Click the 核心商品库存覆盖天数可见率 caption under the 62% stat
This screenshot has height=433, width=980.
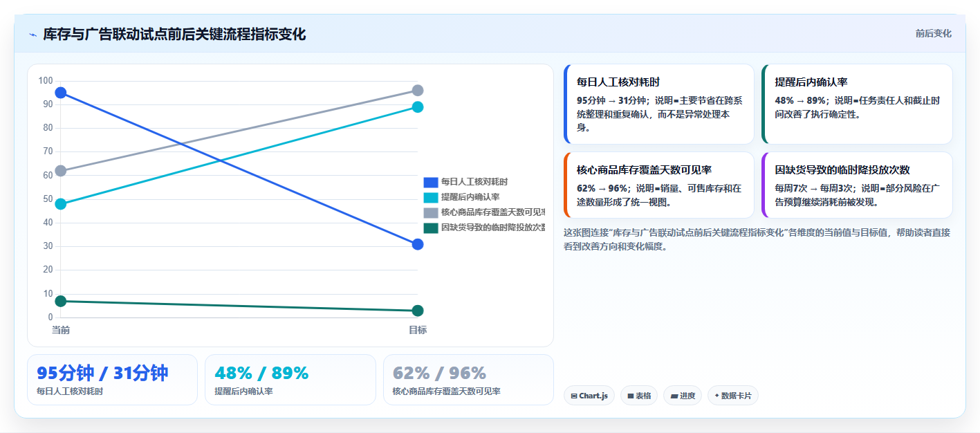coord(446,391)
